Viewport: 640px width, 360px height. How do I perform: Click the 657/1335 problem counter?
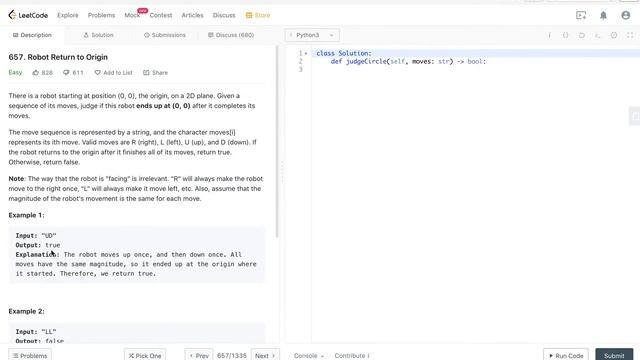tap(232, 356)
